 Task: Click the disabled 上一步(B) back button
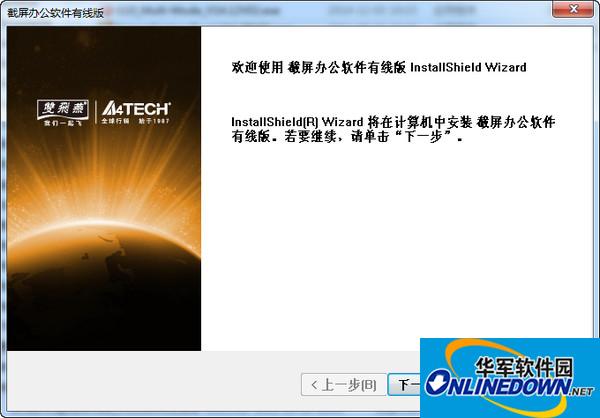[x=344, y=385]
